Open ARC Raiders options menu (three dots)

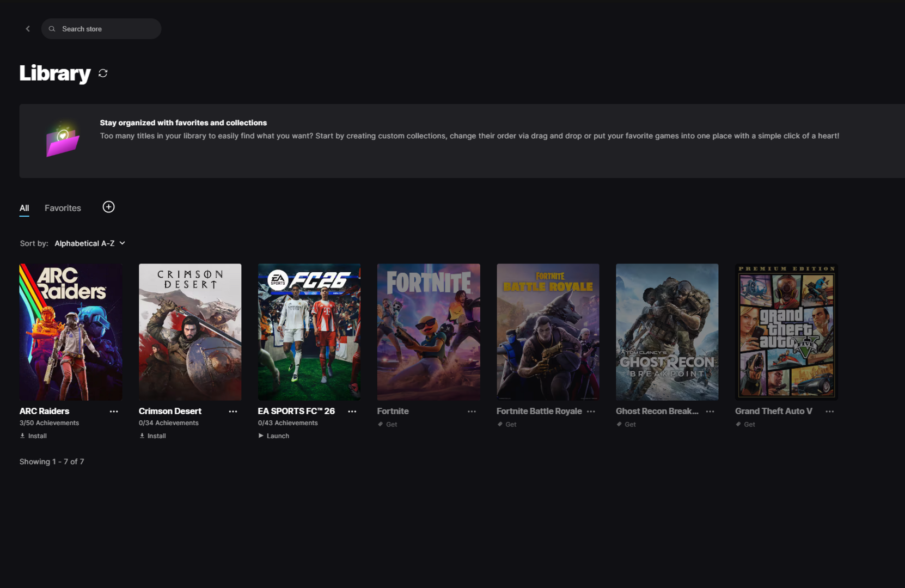pos(114,412)
